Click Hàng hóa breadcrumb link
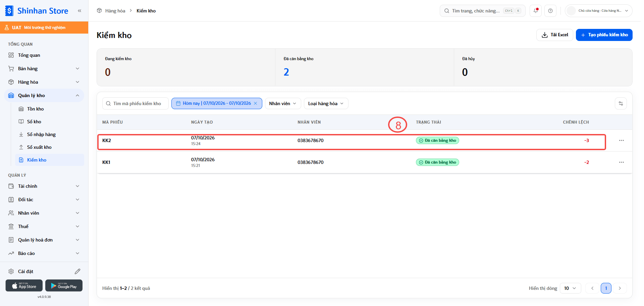 click(115, 11)
